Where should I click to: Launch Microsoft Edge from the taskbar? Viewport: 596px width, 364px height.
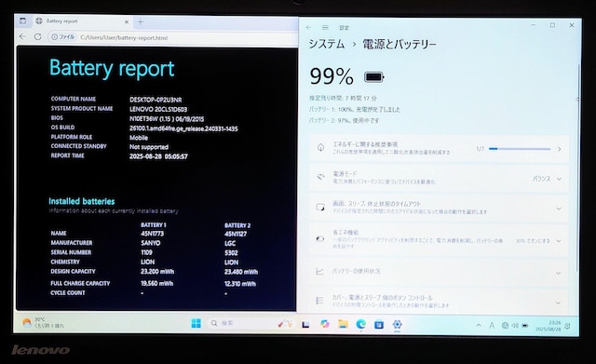[x=360, y=324]
